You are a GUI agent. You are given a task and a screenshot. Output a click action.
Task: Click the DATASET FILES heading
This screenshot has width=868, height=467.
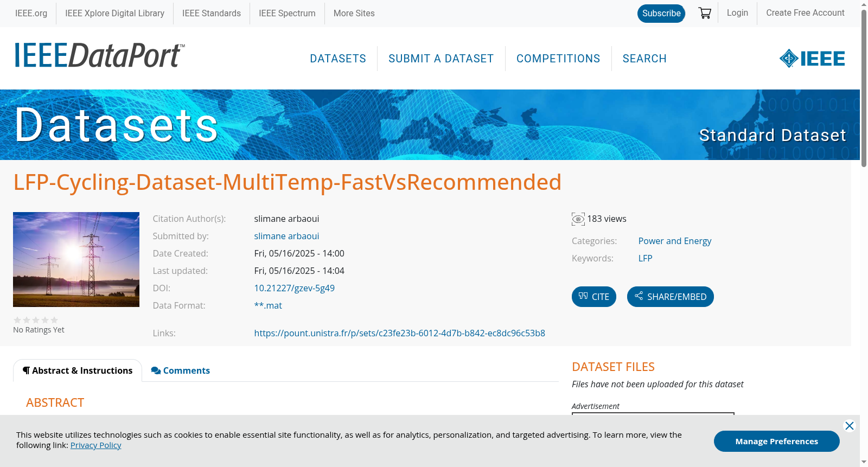pyautogui.click(x=613, y=367)
